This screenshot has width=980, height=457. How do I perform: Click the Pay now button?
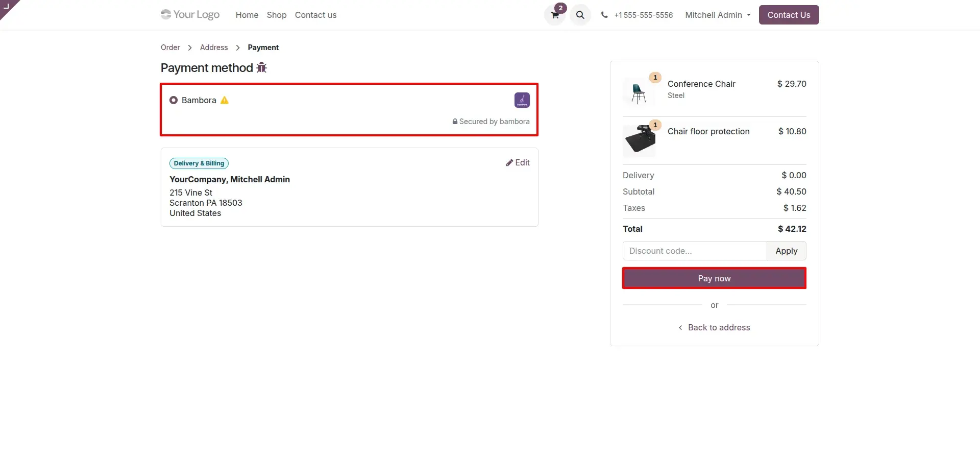click(x=714, y=278)
